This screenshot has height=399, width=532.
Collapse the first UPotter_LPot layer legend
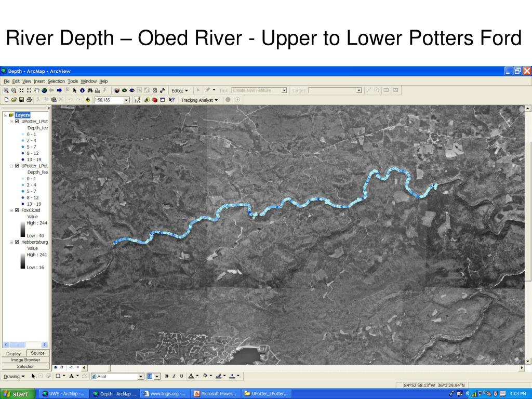point(11,122)
